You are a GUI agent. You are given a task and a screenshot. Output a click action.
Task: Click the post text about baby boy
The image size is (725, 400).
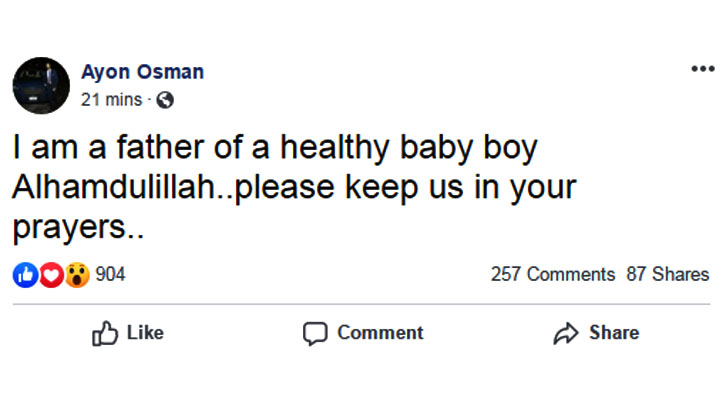point(294,187)
